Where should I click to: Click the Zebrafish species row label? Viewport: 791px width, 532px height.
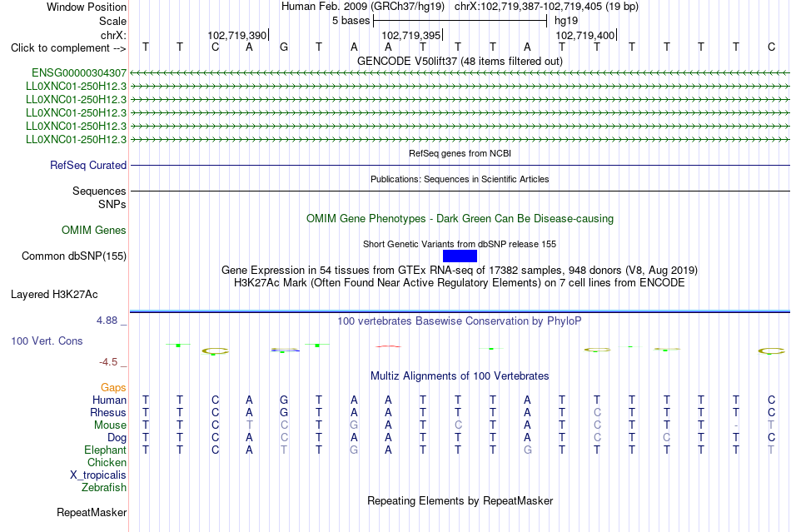(104, 488)
